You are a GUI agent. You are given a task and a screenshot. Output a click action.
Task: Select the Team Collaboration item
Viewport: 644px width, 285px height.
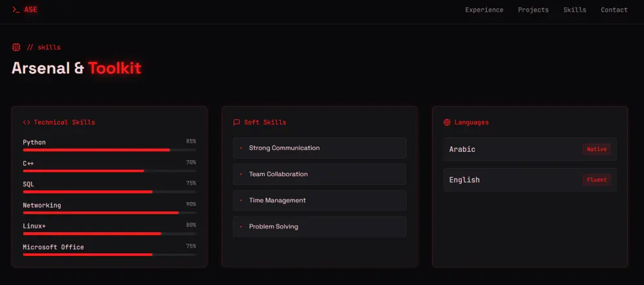pos(319,174)
